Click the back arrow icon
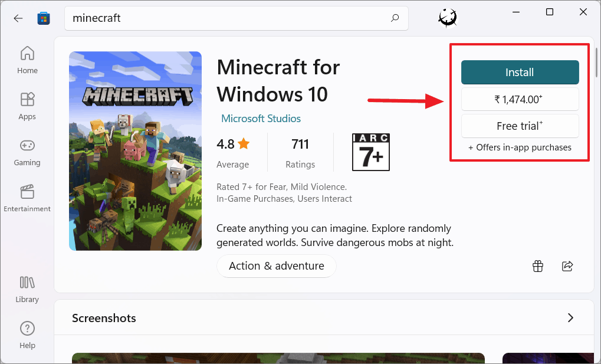Viewport: 601px width, 364px height. pos(18,18)
